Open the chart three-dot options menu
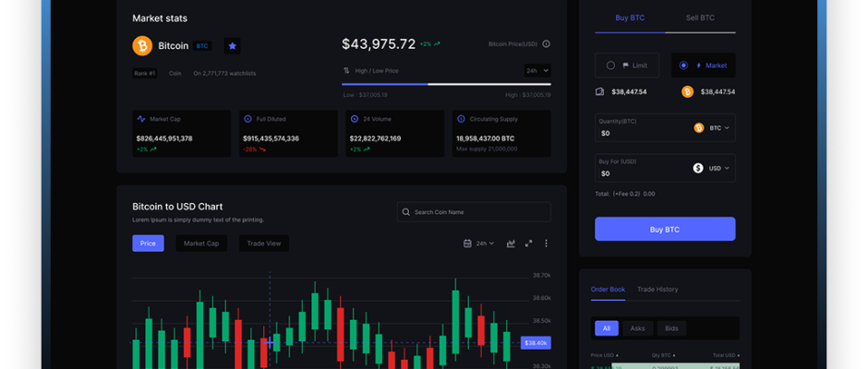Screen dimensions: 868x369 546,244
